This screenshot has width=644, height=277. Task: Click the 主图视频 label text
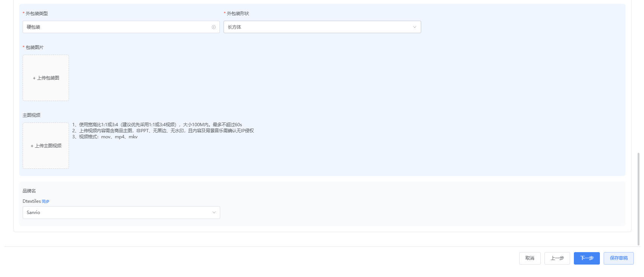pos(32,115)
